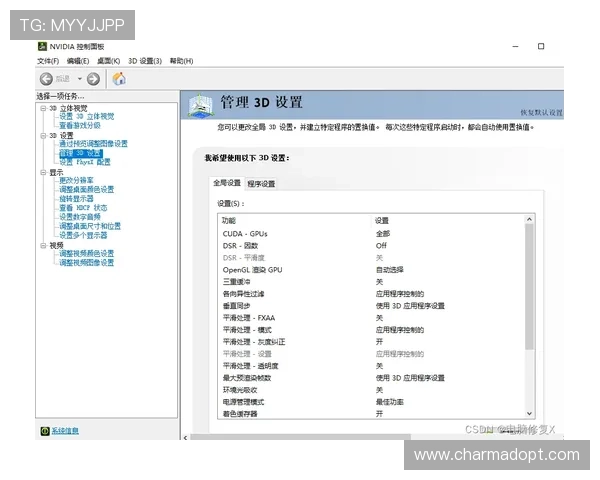The height and width of the screenshot is (480, 600).
Task: Collapse the 3D 设置 tree node
Action: (43, 136)
